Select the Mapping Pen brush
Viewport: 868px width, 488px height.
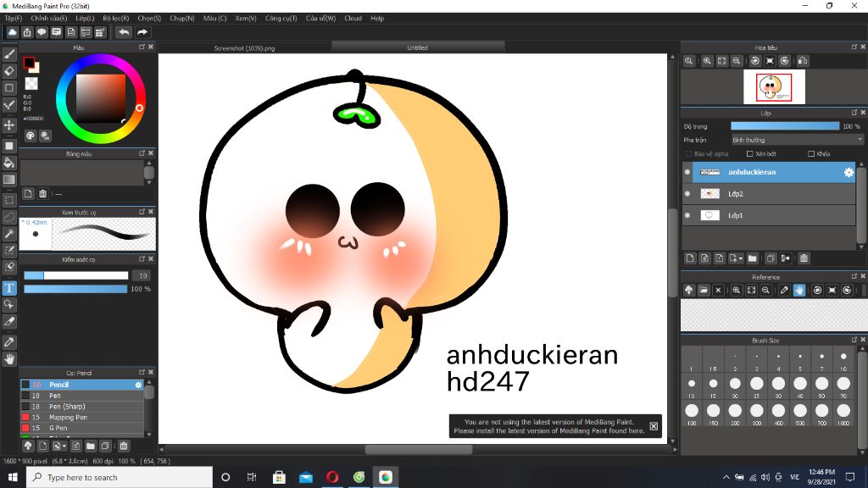82,417
